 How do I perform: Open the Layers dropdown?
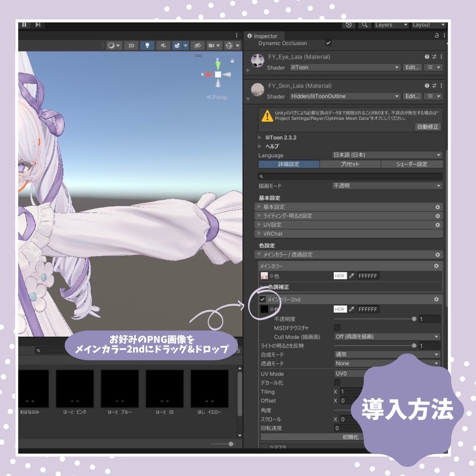pyautogui.click(x=391, y=25)
